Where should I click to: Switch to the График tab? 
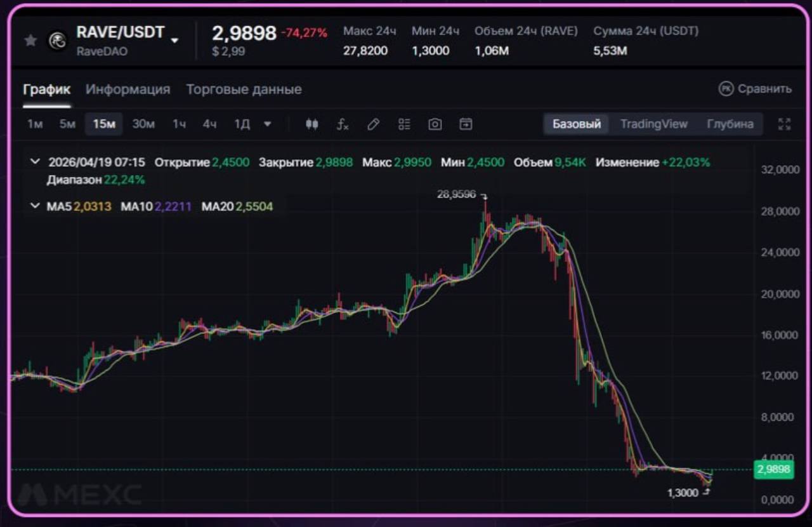47,90
